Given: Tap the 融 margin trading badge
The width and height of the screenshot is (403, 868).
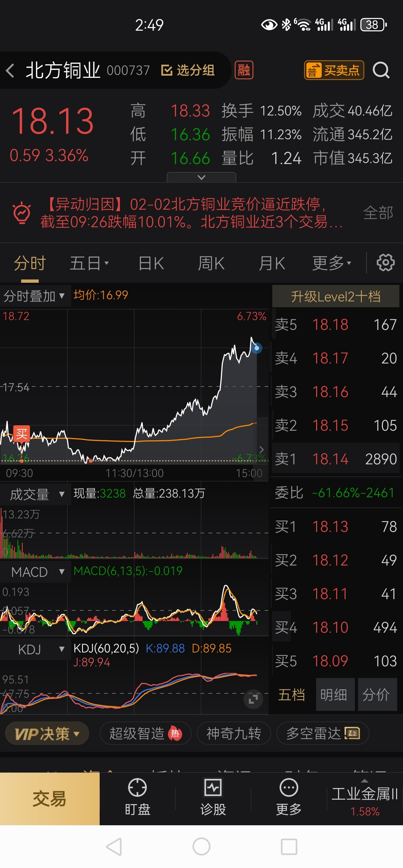Looking at the screenshot, I should (x=244, y=70).
